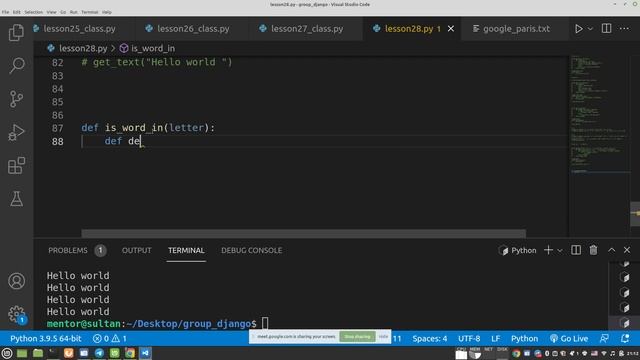Open the Extensions view
640x360 pixels.
pos(16,165)
